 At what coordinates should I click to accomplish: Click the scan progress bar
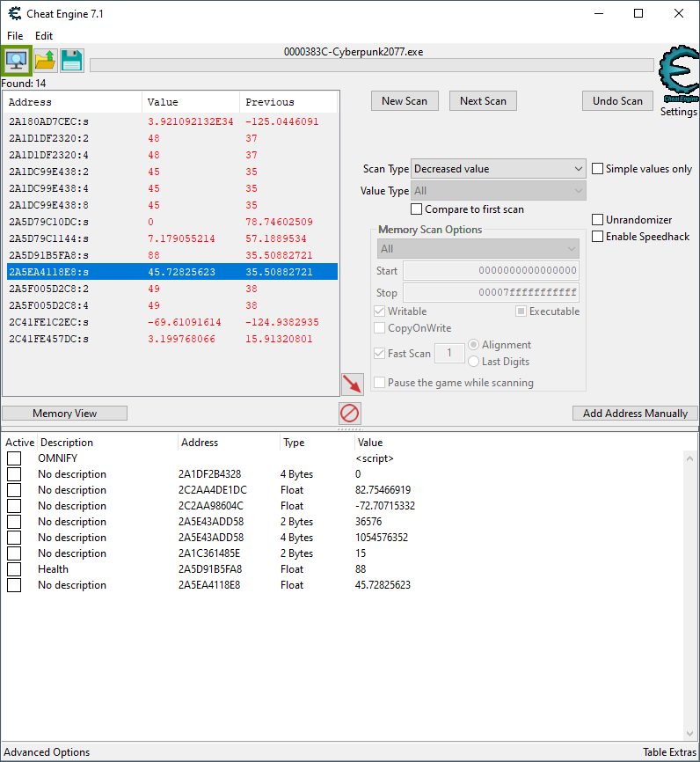click(371, 65)
